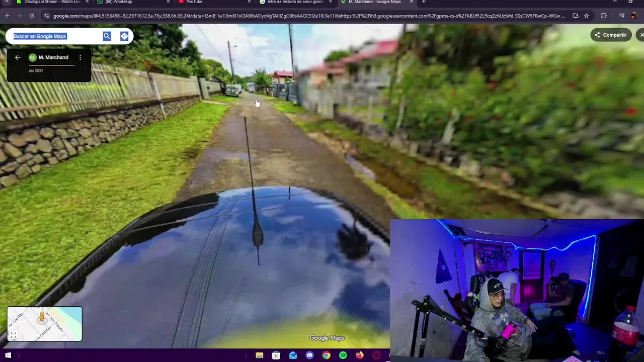The width and height of the screenshot is (644, 362).
Task: Open Spotify from the taskbar
Action: pyautogui.click(x=343, y=355)
